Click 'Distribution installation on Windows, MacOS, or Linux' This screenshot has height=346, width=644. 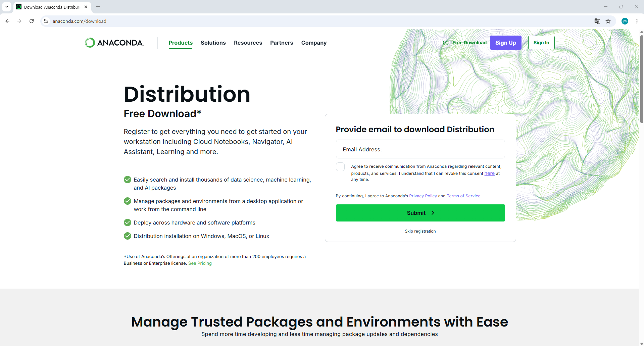point(201,236)
